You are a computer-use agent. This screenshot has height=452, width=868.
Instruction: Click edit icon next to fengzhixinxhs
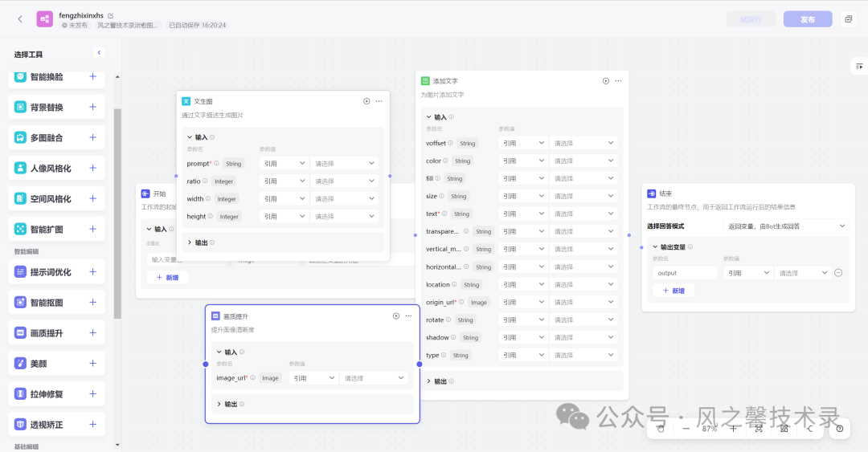tap(111, 15)
